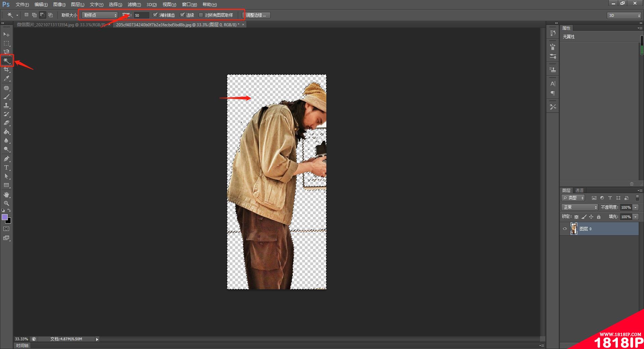Select the Paint Bucket tool
644x349 pixels.
pyautogui.click(x=6, y=132)
